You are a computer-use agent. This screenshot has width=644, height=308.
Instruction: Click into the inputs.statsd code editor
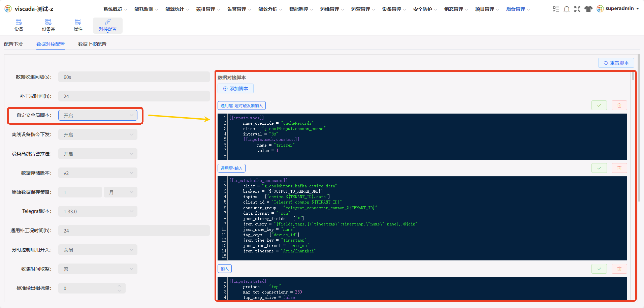422,288
